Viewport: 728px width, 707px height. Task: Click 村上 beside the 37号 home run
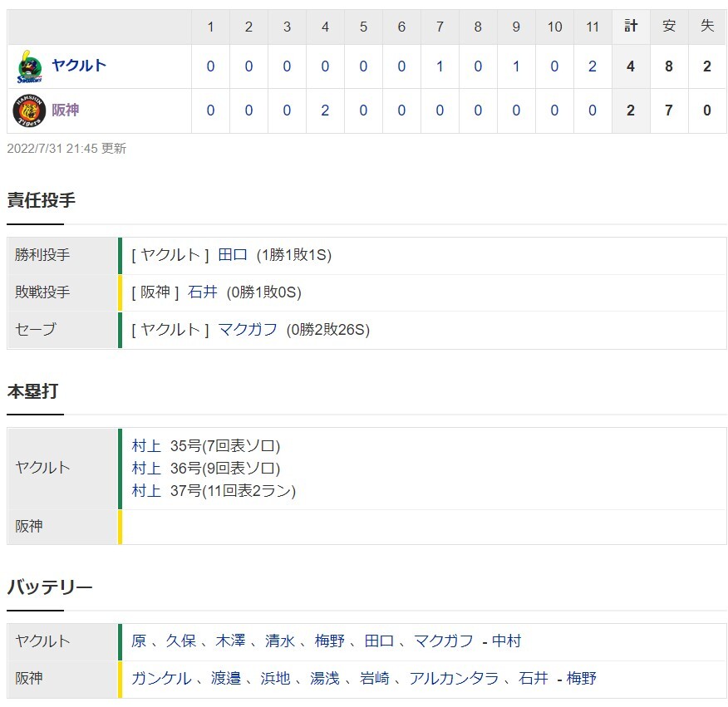tap(146, 490)
